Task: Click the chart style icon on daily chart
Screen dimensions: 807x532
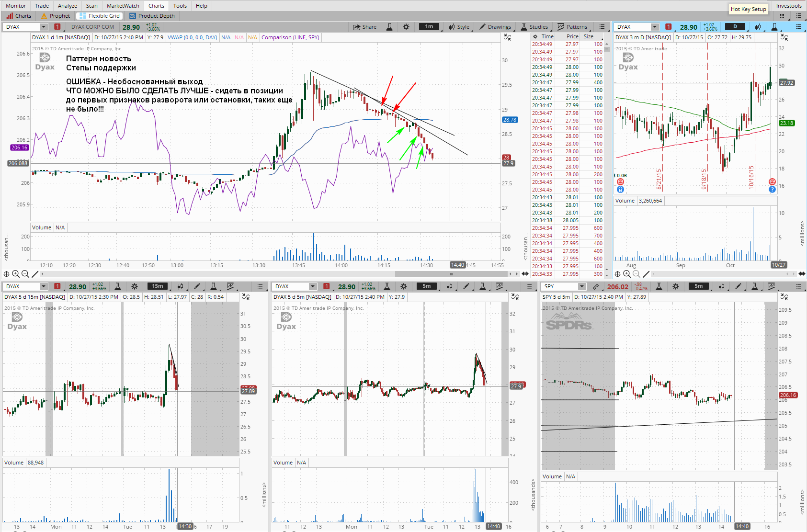Action: coord(758,27)
